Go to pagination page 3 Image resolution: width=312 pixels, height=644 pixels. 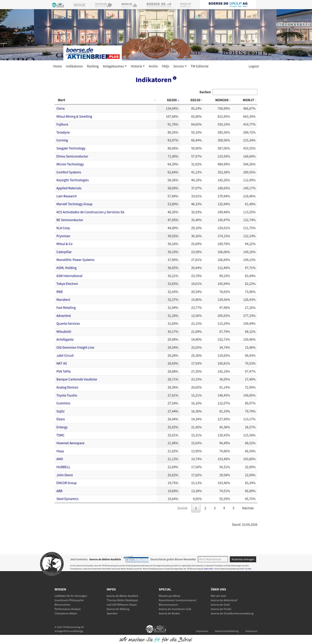tap(215, 508)
